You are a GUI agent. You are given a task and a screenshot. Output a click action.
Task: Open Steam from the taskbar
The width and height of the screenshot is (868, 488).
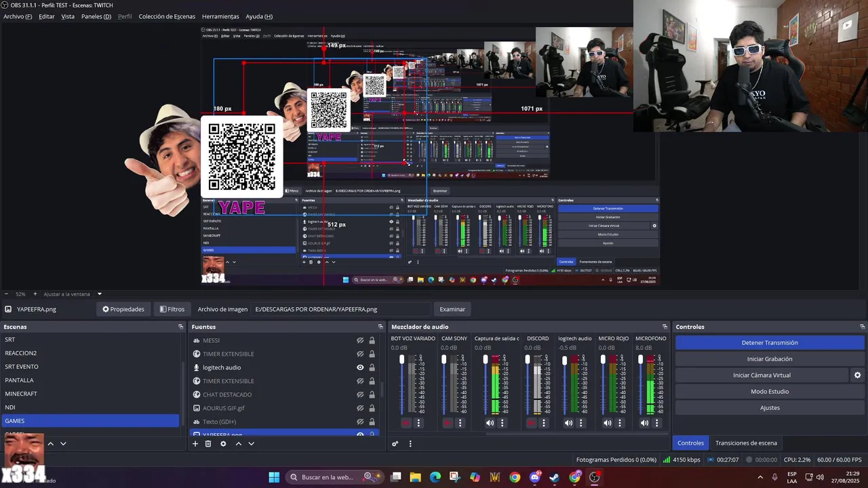pos(555,477)
